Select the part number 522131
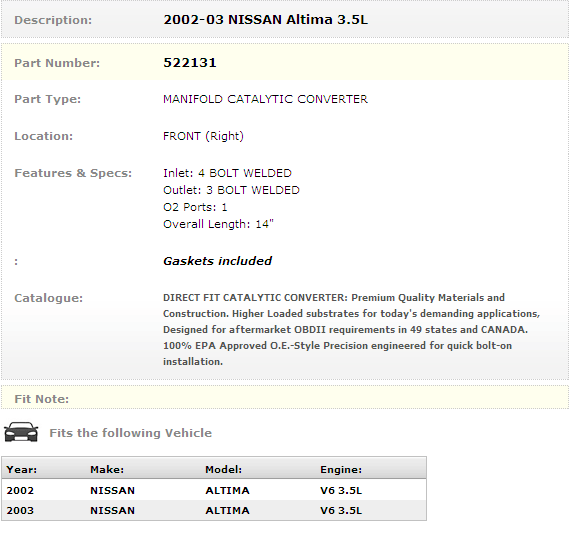Screen dimensions: 570x541 click(190, 63)
